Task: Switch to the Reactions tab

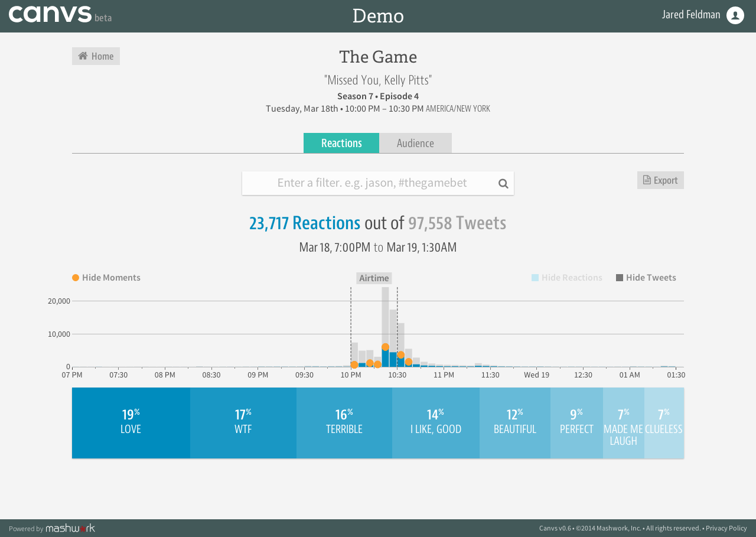Action: point(341,143)
